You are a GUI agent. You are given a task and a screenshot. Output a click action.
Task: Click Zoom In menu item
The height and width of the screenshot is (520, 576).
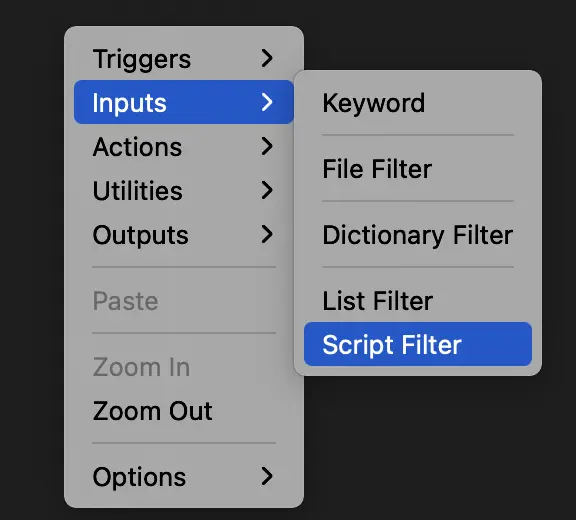click(184, 366)
